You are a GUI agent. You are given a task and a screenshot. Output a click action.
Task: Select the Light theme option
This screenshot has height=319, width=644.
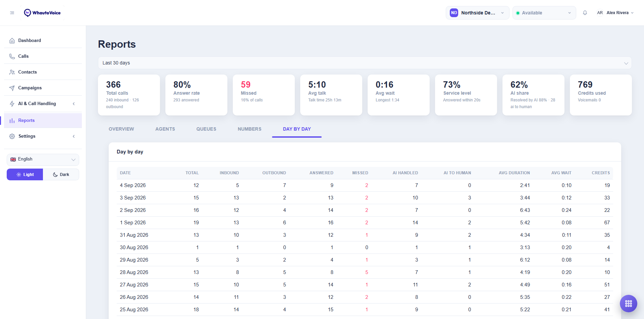pos(25,175)
